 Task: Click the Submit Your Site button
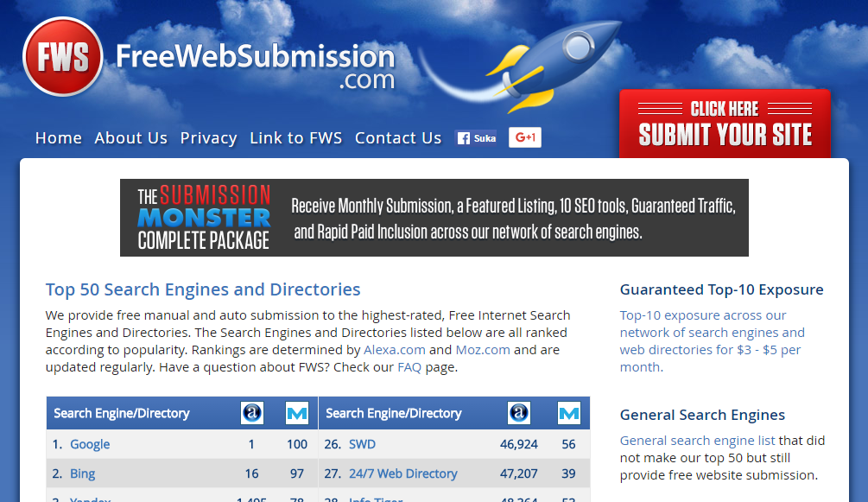tap(725, 124)
